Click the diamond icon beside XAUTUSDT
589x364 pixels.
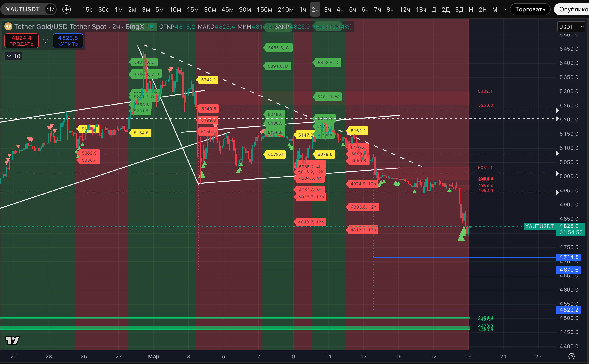pos(50,9)
